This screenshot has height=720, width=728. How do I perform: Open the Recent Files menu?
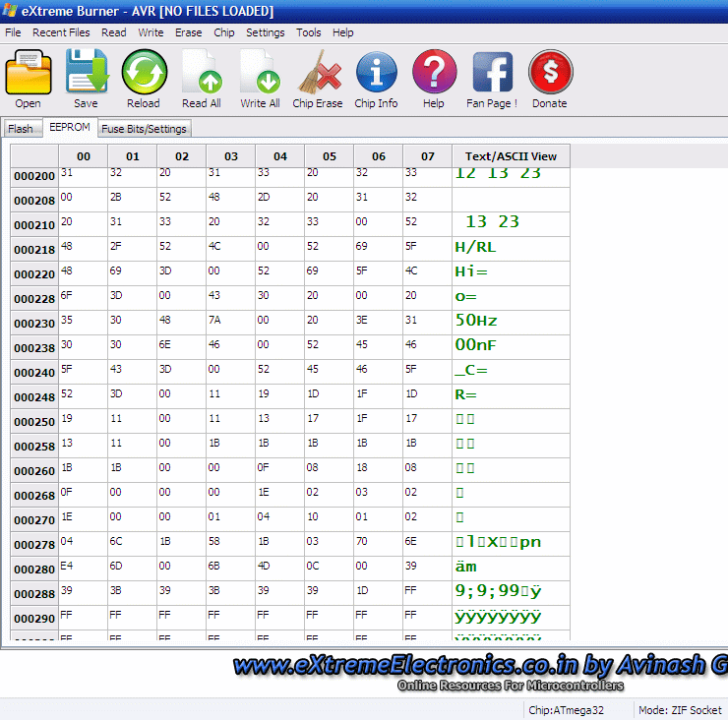pyautogui.click(x=61, y=32)
